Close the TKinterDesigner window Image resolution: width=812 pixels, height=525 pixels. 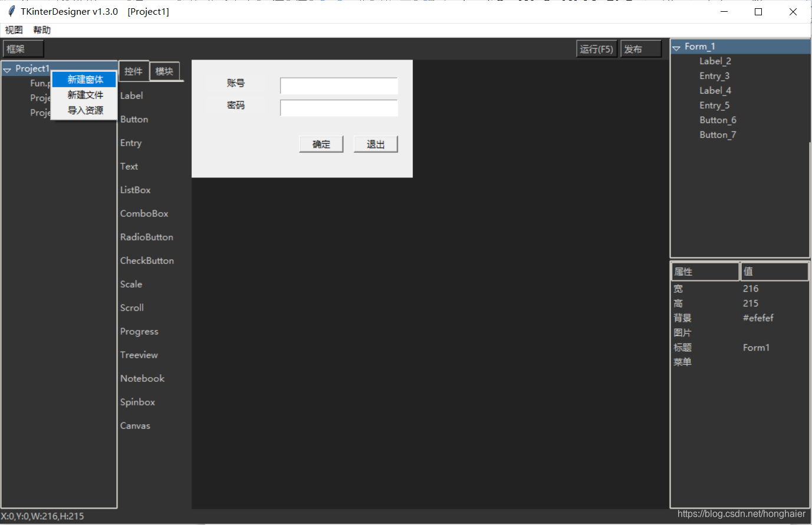pyautogui.click(x=793, y=12)
